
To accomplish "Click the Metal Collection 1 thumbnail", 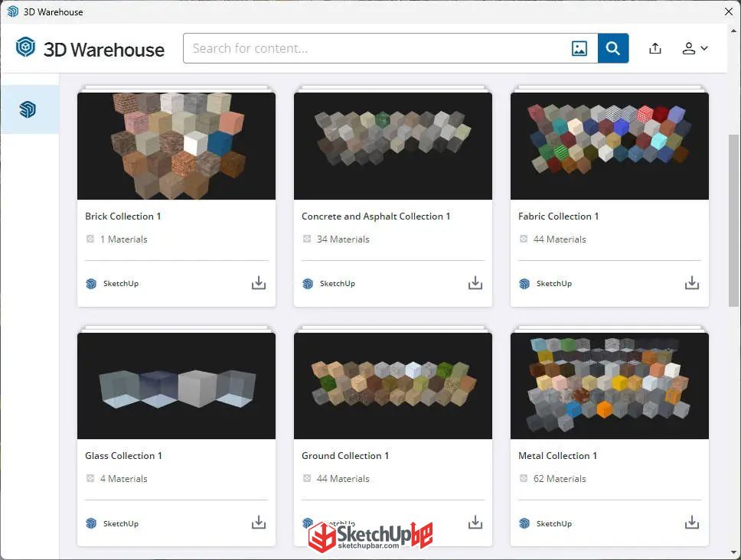I will tap(609, 386).
